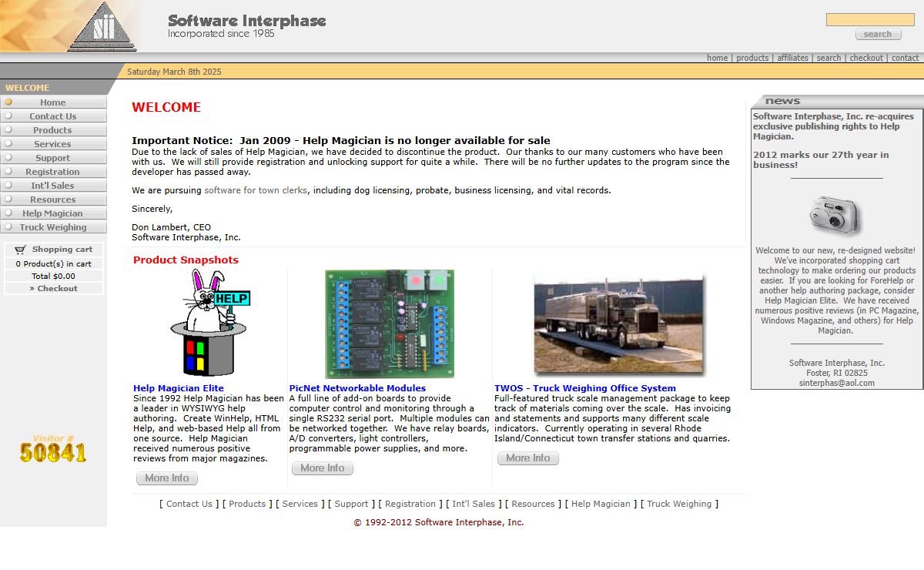
Task: Go to home in top navigation bar
Action: coord(717,58)
